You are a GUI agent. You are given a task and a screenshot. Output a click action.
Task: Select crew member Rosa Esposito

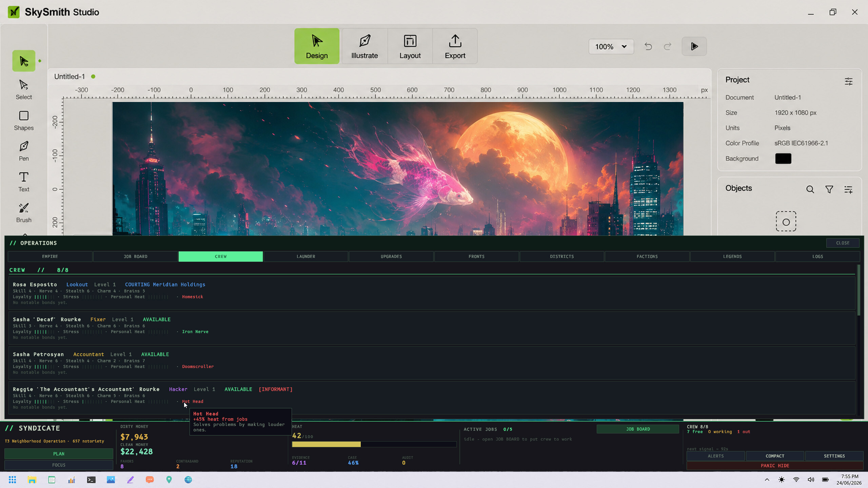click(432, 293)
